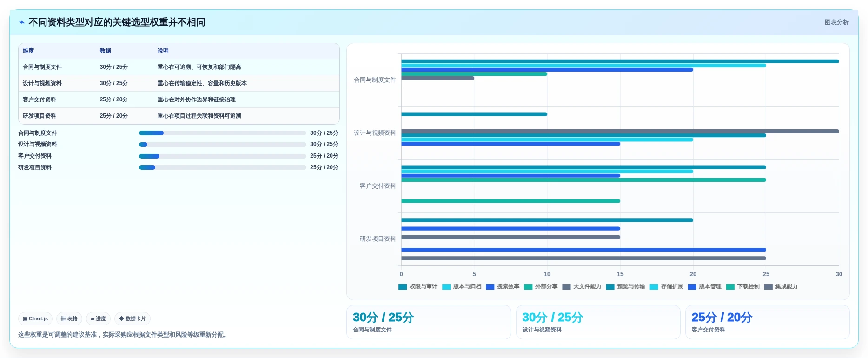Toggle the 预览与传输 legend item
Image resolution: width=868 pixels, height=358 pixels.
[625, 286]
